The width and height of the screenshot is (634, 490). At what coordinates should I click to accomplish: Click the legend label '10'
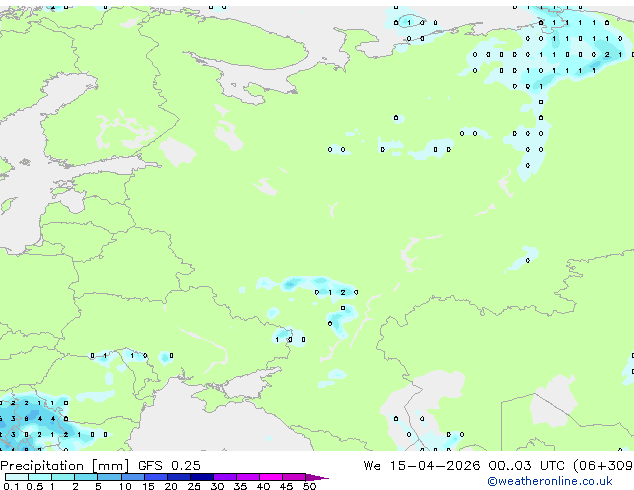[x=125, y=486]
